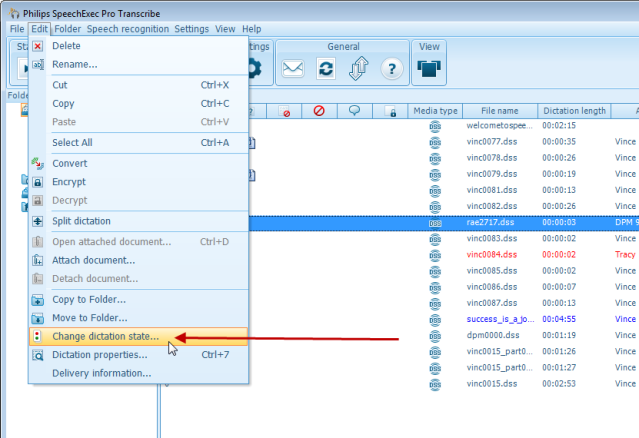
Task: Click the DSS media icon for vinc0086.dss
Action: 435,288
